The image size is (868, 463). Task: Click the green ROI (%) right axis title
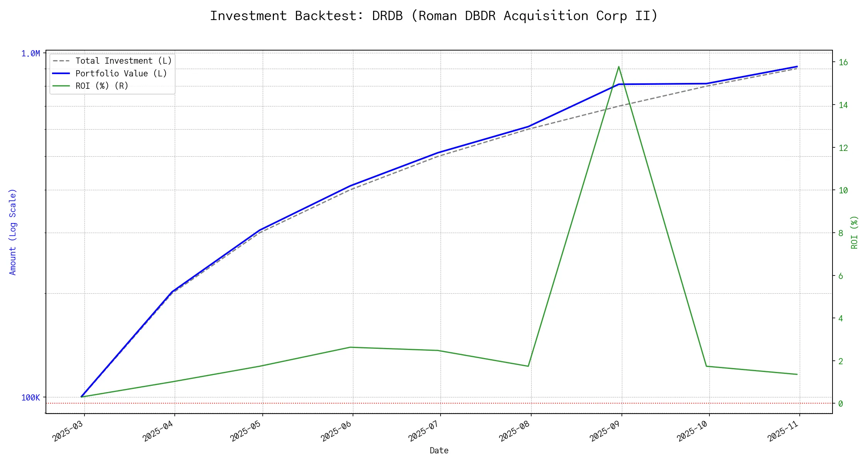click(854, 232)
